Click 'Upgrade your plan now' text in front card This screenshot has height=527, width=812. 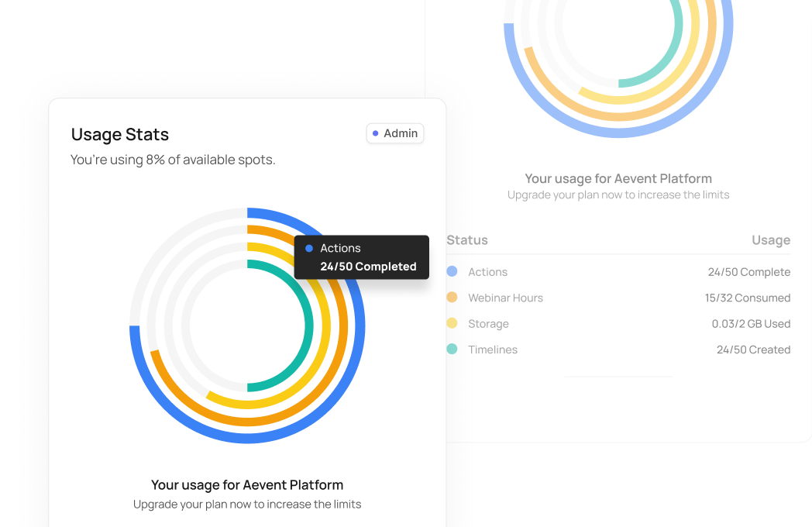[191, 505]
